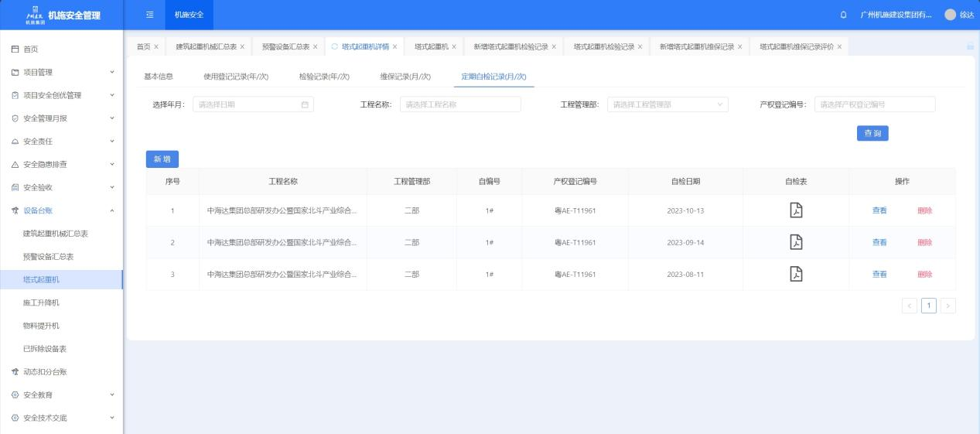Viewport: 980px width, 434px height.
Task: Open the self-inspection PDF for 2023-08-11
Action: pyautogui.click(x=796, y=274)
